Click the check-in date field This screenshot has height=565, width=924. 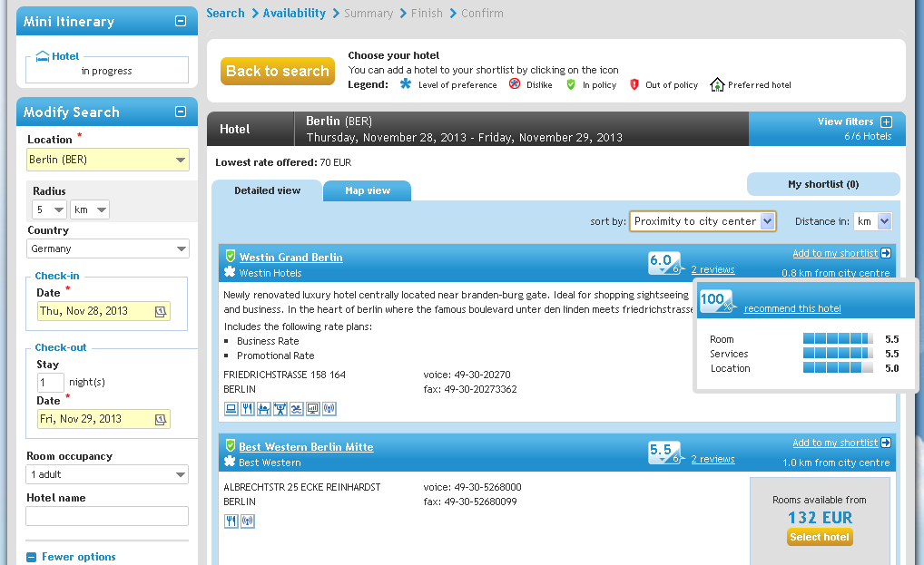coord(103,311)
